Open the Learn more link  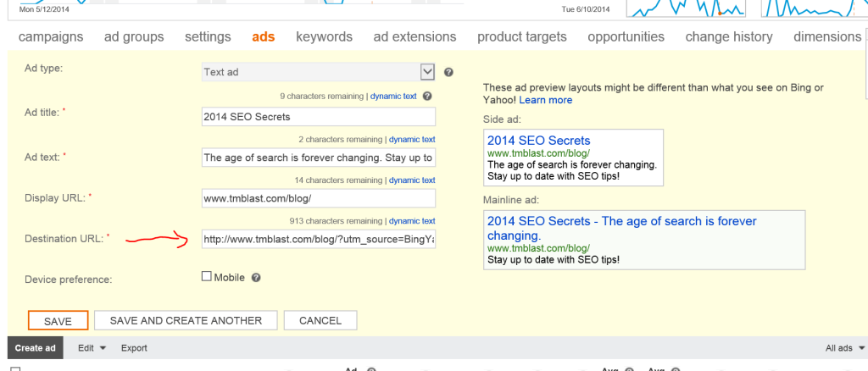click(x=546, y=100)
